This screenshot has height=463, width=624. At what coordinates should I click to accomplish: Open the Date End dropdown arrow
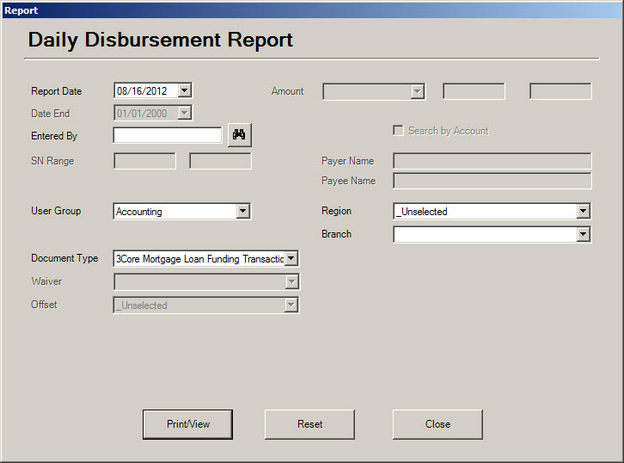pos(184,113)
